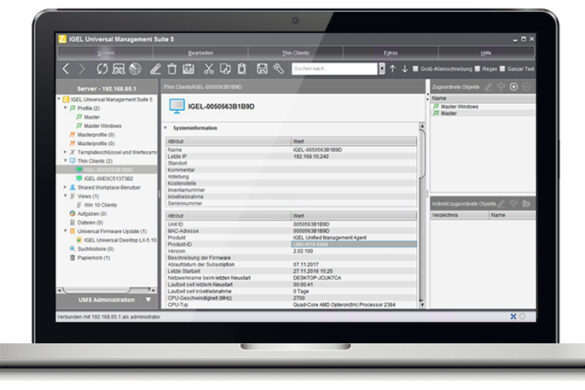Click the pencil edit icon in main toolbar
Image resolution: width=585 pixels, height=390 pixels.
[156, 69]
